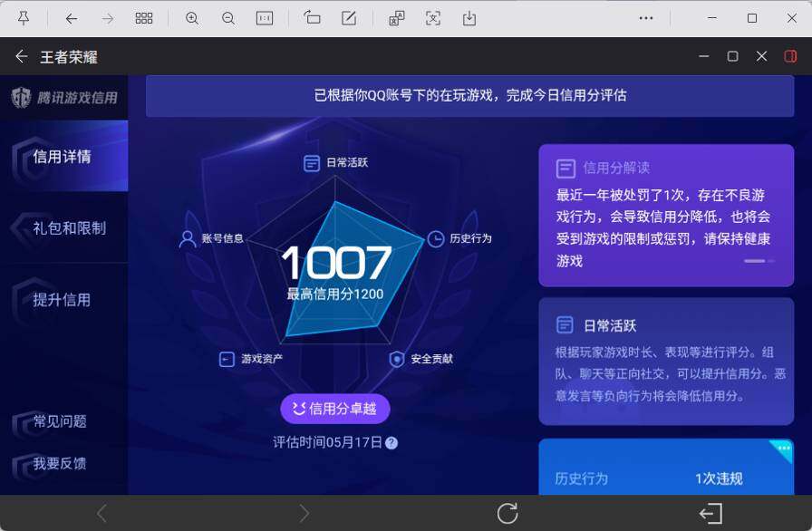Select the 信用详情 sidebar tab
The image size is (812, 531).
click(x=64, y=156)
